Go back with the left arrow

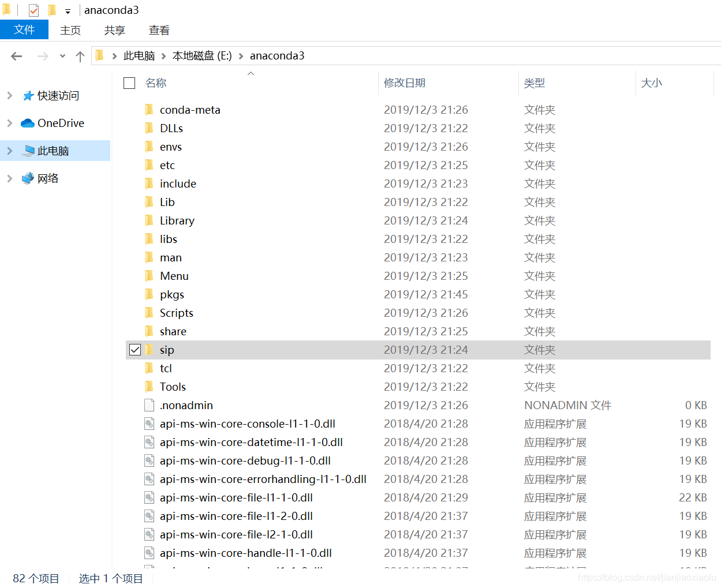pos(17,56)
